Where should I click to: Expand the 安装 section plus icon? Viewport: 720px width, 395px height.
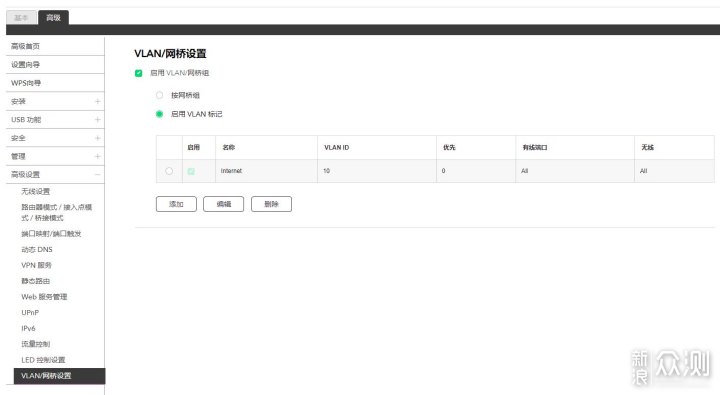tap(97, 102)
